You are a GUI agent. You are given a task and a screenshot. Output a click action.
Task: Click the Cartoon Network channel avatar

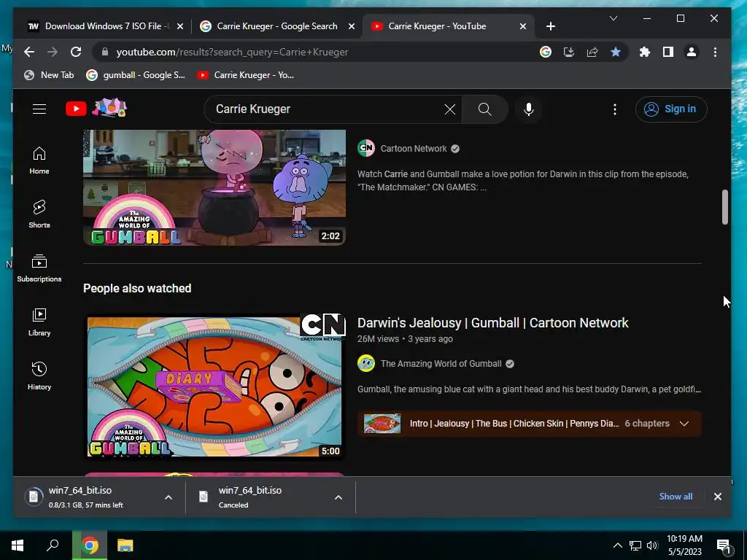[366, 148]
